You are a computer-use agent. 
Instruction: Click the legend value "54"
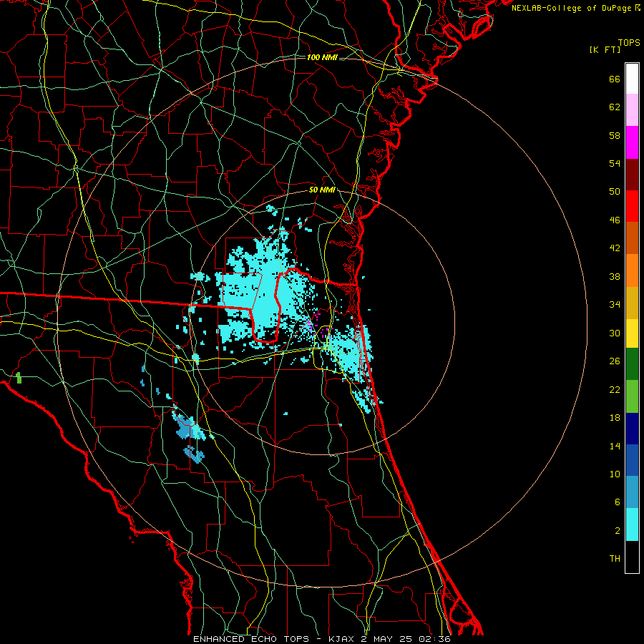[615, 163]
